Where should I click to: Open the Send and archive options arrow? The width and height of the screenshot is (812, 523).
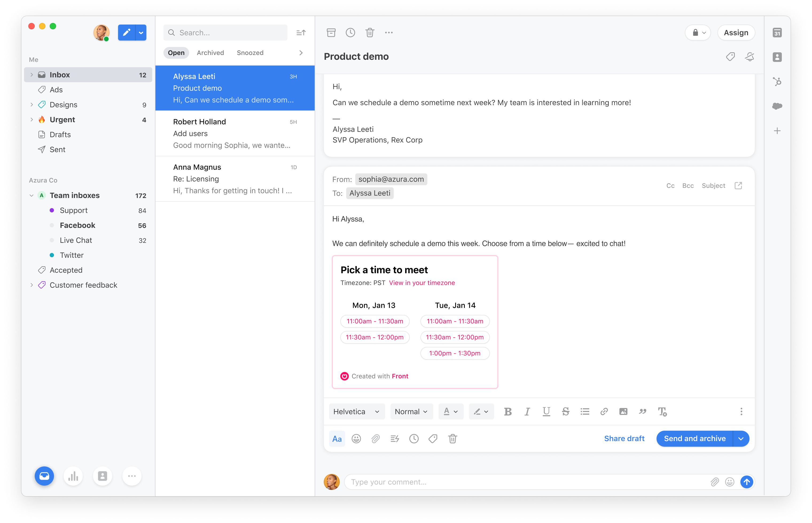click(741, 439)
